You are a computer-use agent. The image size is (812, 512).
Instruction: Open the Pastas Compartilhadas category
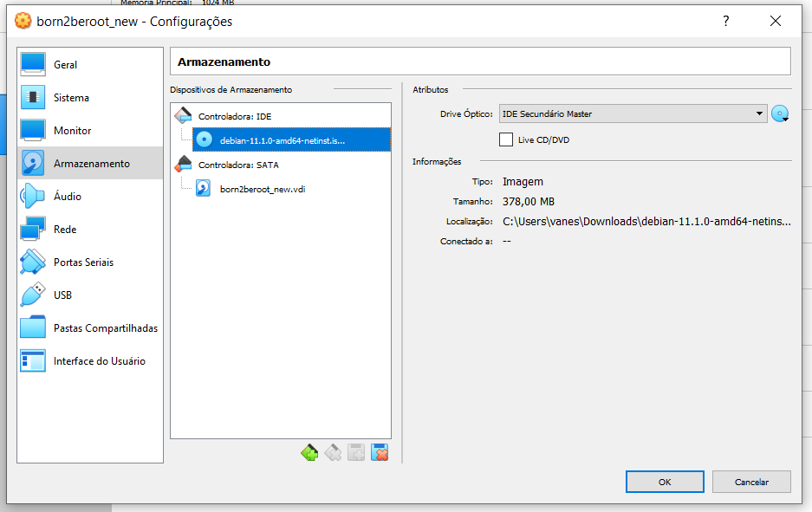pos(90,327)
